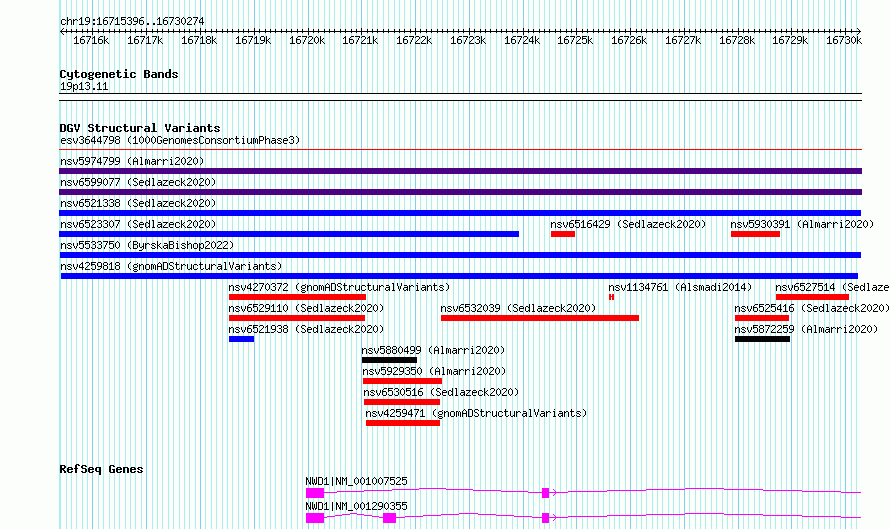890x529 pixels.
Task: Click the nsv6529110 red variant bar
Action: tap(297, 318)
